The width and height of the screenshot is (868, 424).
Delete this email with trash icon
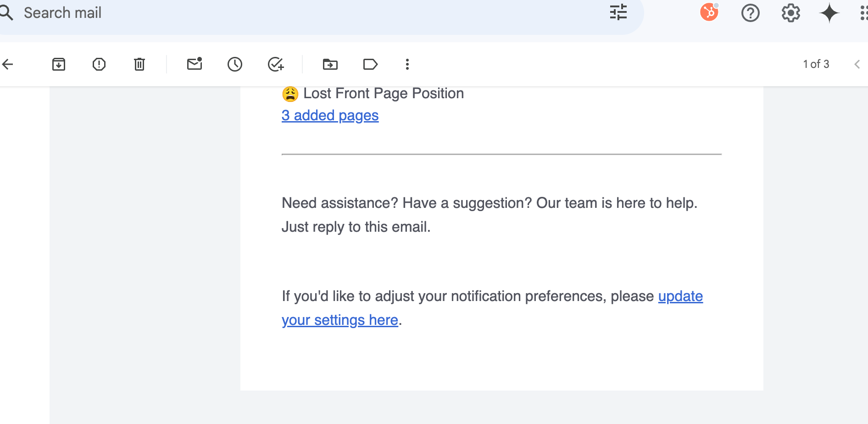(x=139, y=64)
